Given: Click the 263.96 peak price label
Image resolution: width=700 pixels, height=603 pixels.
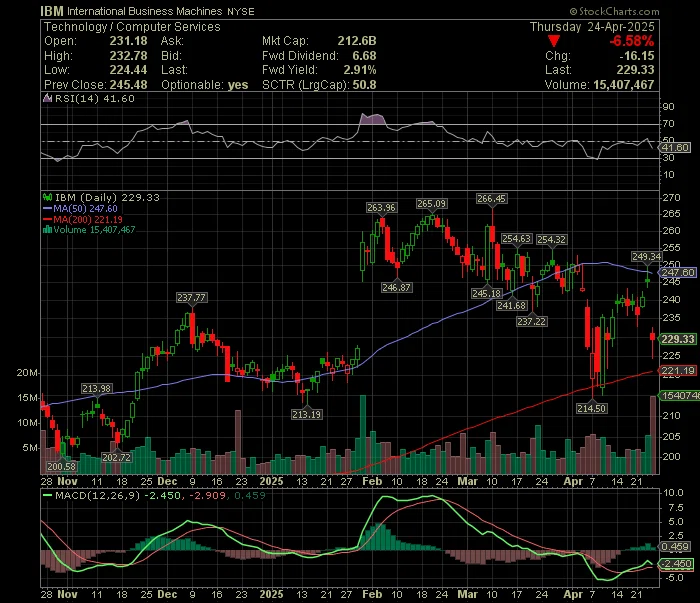Looking at the screenshot, I should (x=381, y=208).
